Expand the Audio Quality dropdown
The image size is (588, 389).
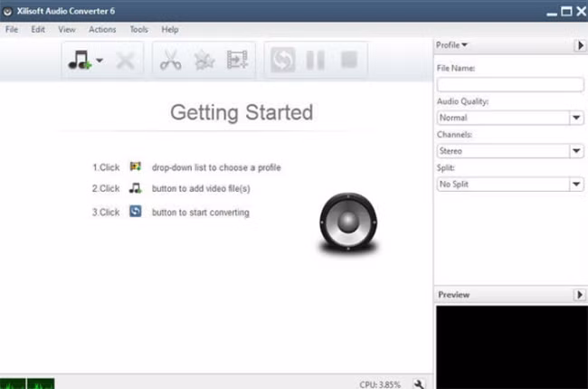(576, 118)
